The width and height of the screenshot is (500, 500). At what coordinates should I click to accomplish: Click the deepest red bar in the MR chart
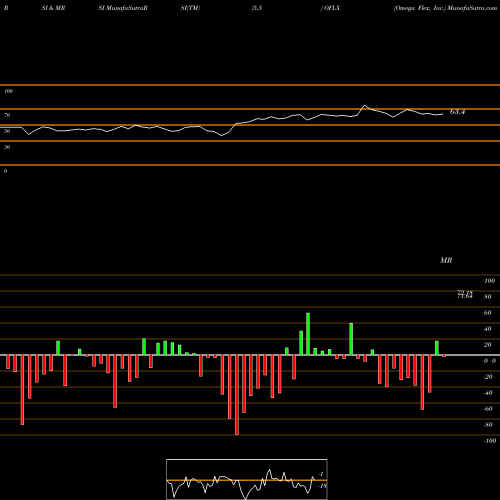click(237, 395)
